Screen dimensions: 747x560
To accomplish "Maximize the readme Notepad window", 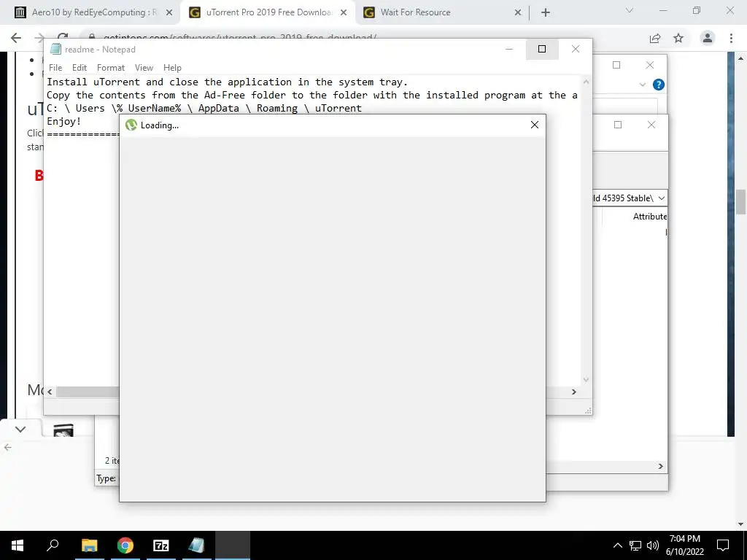I will point(542,49).
